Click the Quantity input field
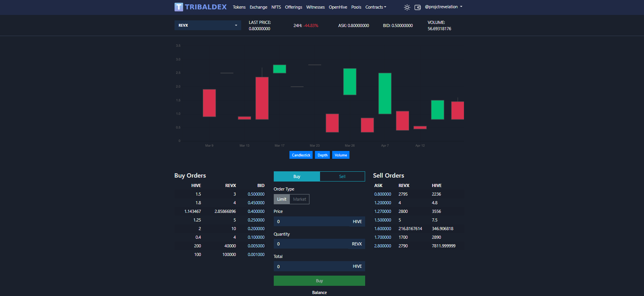 pos(319,244)
